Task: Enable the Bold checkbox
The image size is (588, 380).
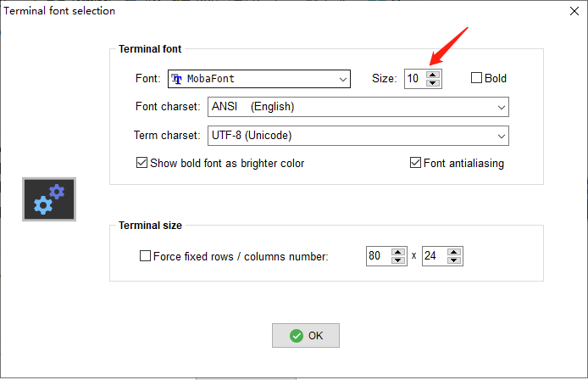Action: point(476,78)
